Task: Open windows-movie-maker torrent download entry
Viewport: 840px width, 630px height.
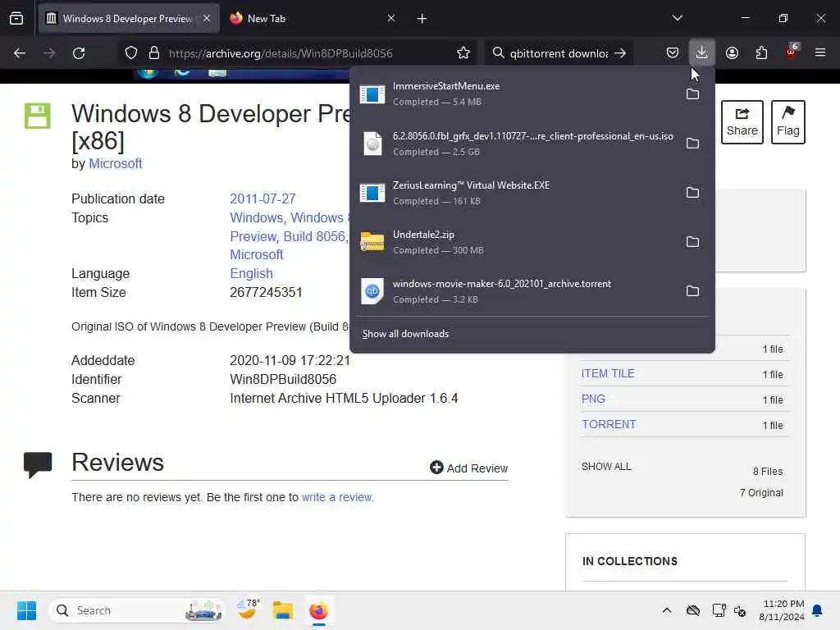Action: click(515, 291)
